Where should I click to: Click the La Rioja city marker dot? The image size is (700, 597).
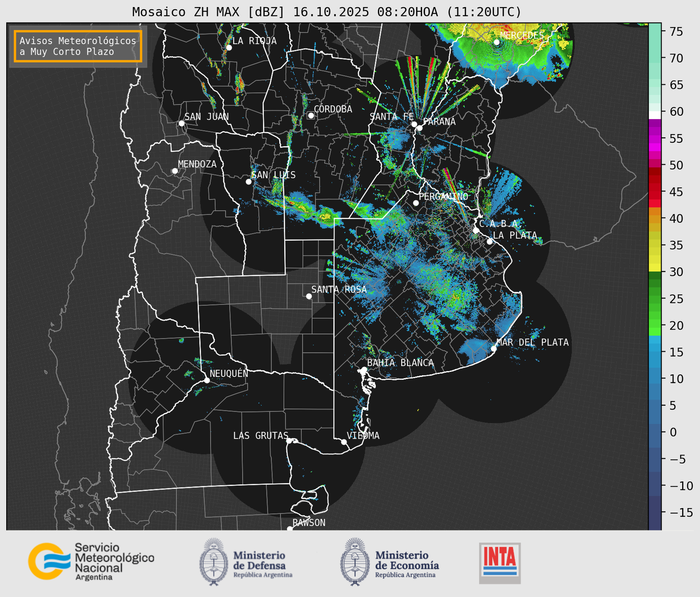(229, 48)
